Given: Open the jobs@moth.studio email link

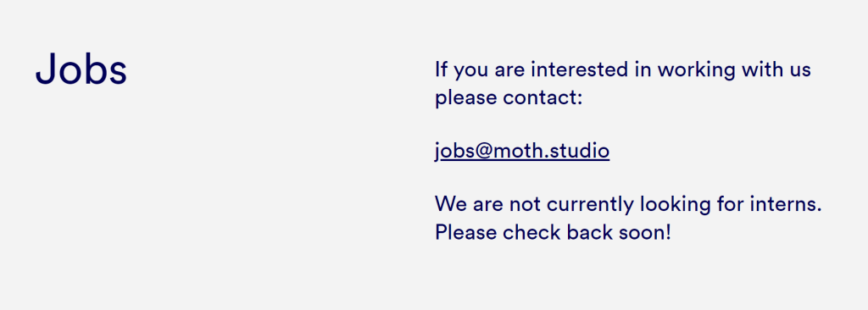Looking at the screenshot, I should pyautogui.click(x=522, y=151).
